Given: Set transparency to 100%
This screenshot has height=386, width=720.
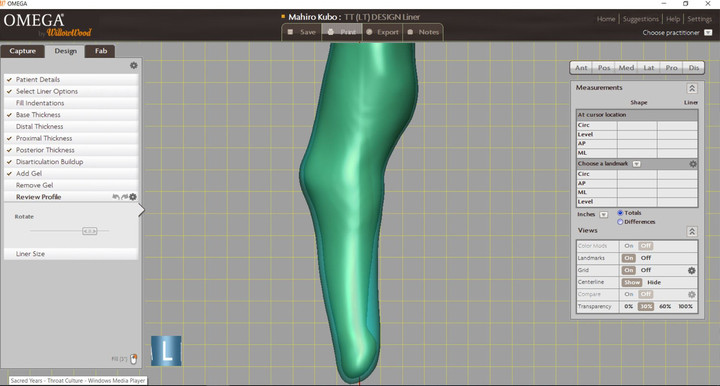Looking at the screenshot, I should [x=685, y=307].
